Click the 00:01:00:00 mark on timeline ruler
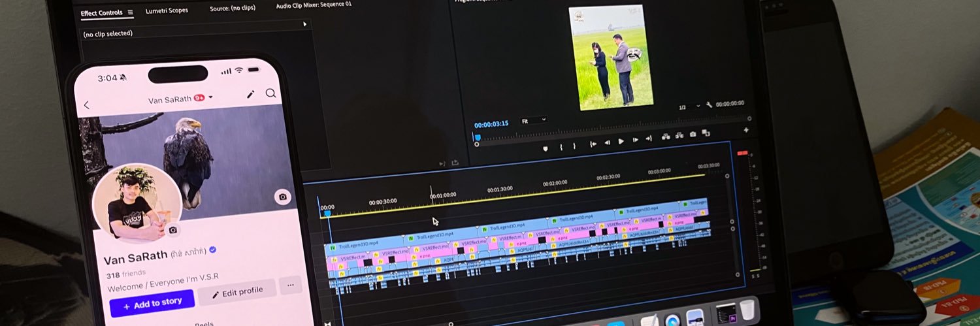 coord(443,195)
